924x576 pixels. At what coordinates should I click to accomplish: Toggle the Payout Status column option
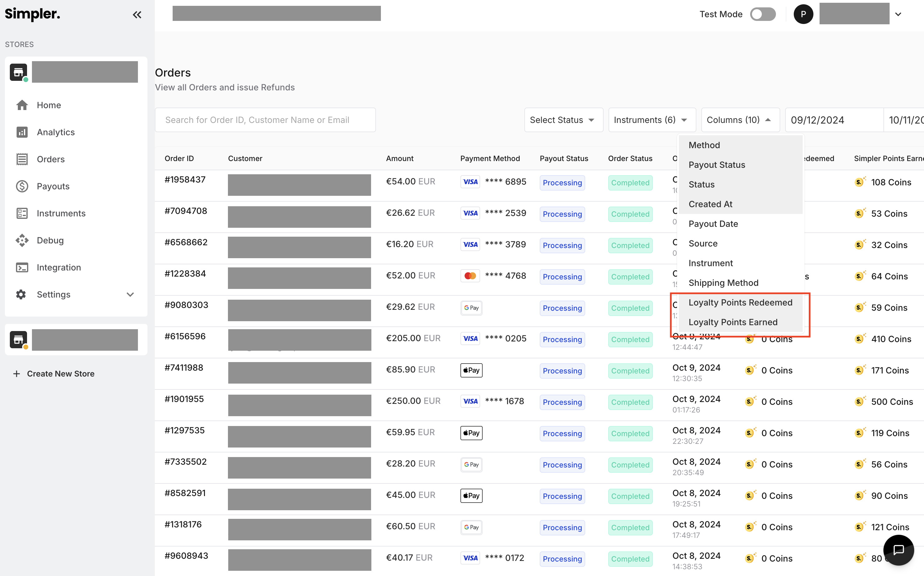point(741,164)
